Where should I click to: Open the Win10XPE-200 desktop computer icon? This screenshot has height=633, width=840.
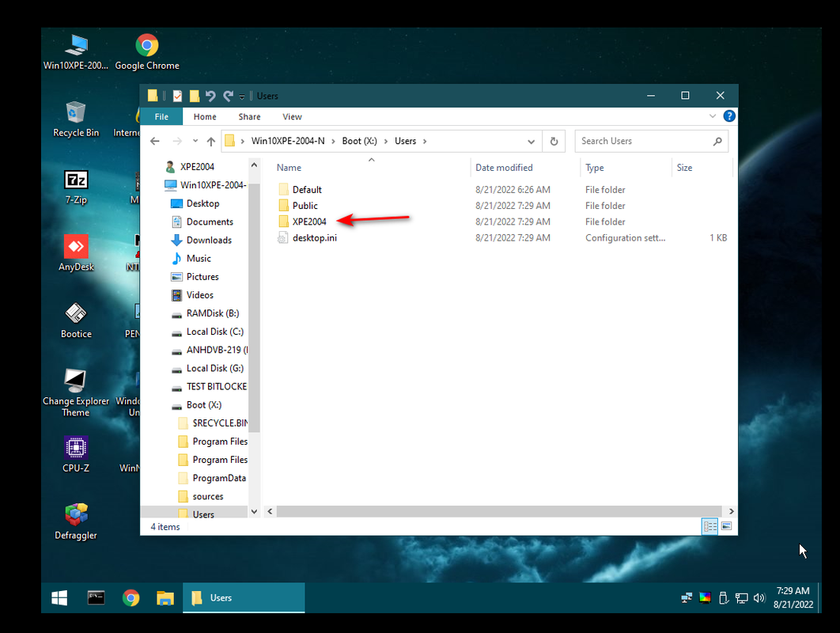coord(75,52)
